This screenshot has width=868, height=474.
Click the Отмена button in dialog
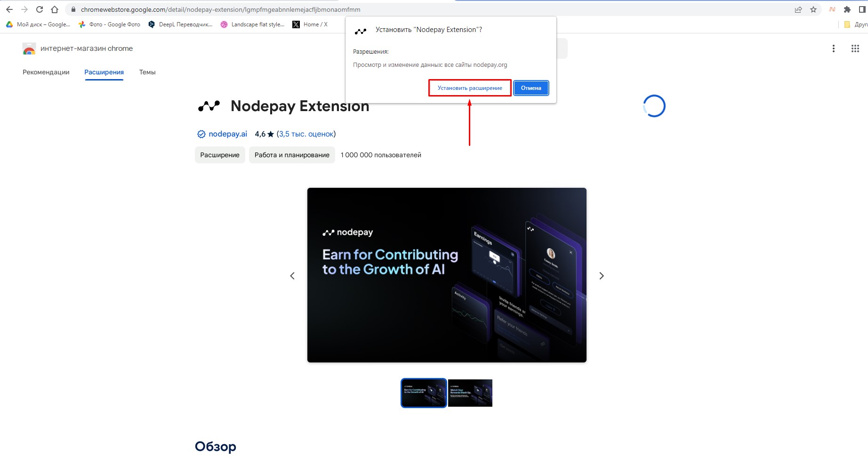(531, 88)
